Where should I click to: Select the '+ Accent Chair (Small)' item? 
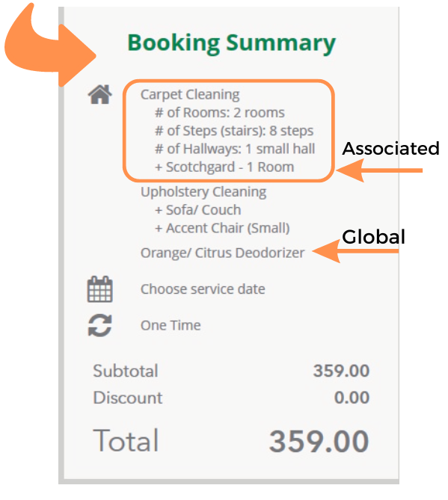pos(222,228)
